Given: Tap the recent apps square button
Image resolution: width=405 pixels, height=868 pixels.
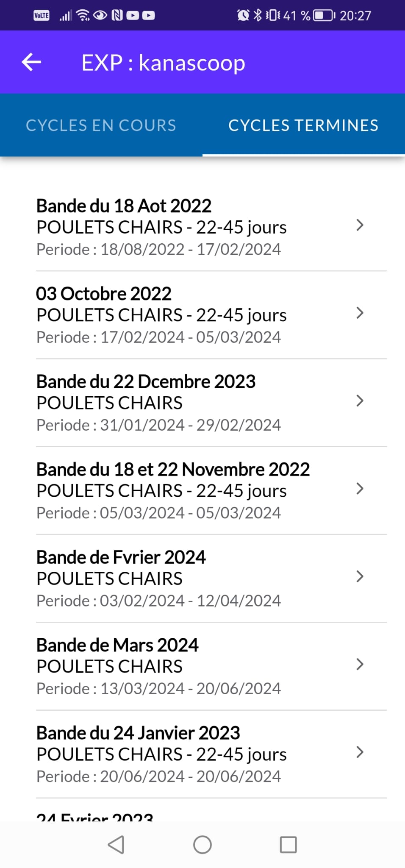Looking at the screenshot, I should (288, 845).
